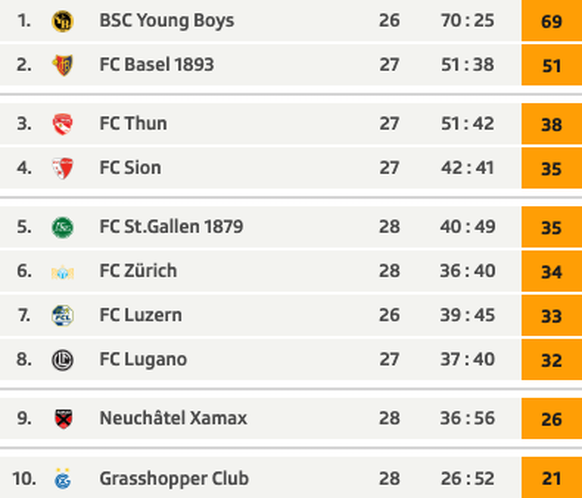Open the Neuchâtel Xamax team name
Screen dimensions: 582x498
[x=173, y=418]
